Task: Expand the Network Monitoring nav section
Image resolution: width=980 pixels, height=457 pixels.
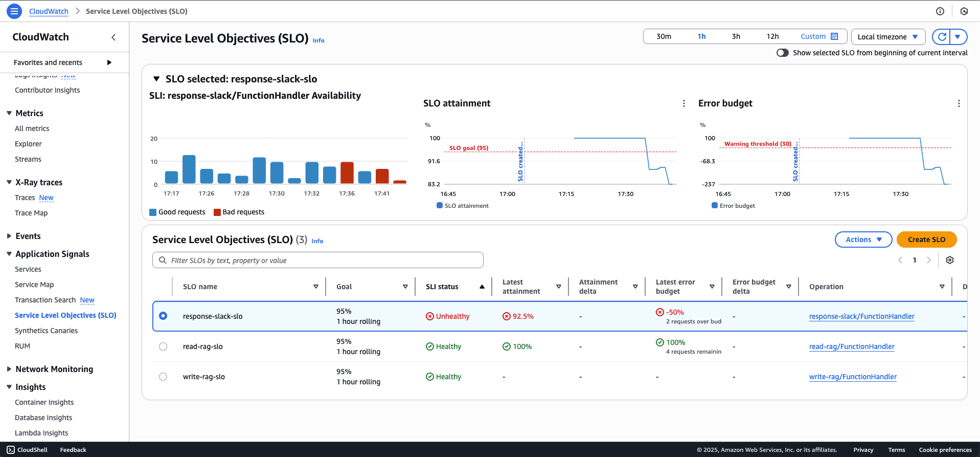Action: pyautogui.click(x=9, y=369)
